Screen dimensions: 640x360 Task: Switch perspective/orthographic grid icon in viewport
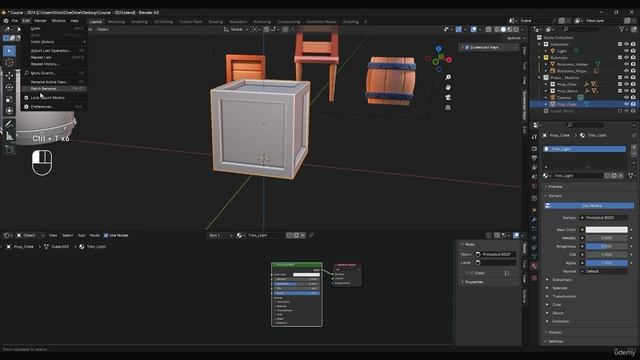[448, 108]
